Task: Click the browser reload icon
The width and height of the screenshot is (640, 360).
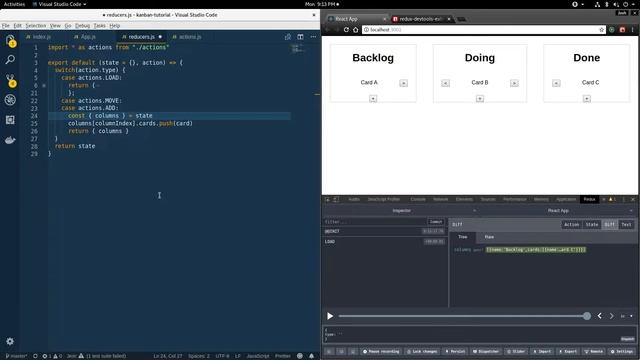Action: pos(346,30)
